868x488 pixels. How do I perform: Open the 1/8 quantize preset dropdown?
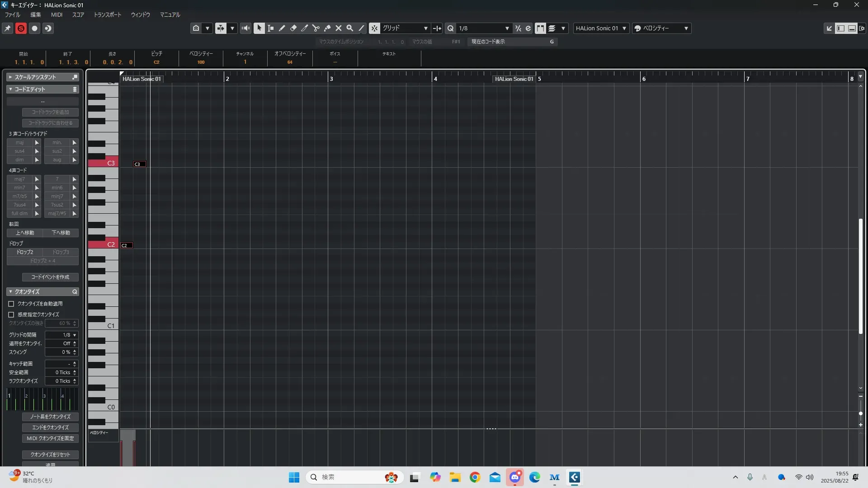(484, 28)
